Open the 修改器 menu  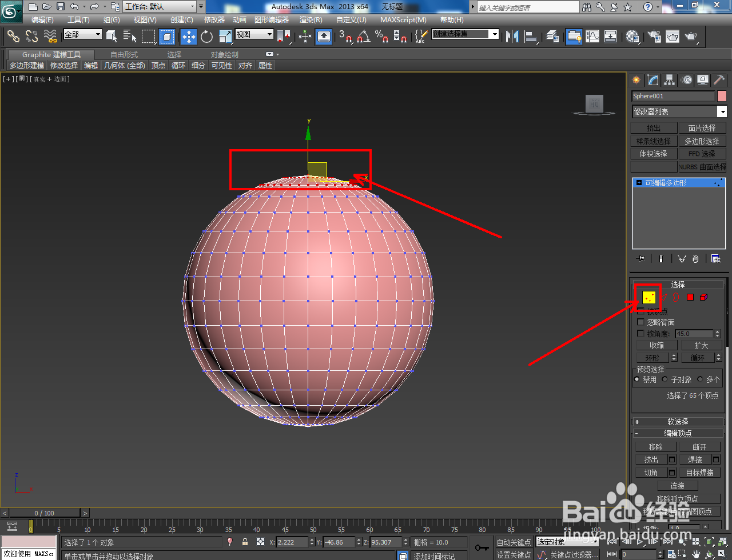click(214, 20)
